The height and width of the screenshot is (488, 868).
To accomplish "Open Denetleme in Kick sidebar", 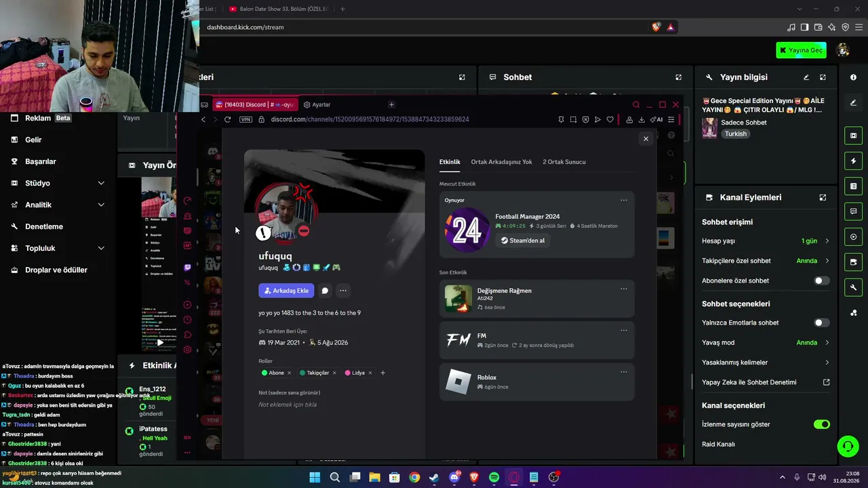I will 44,226.
